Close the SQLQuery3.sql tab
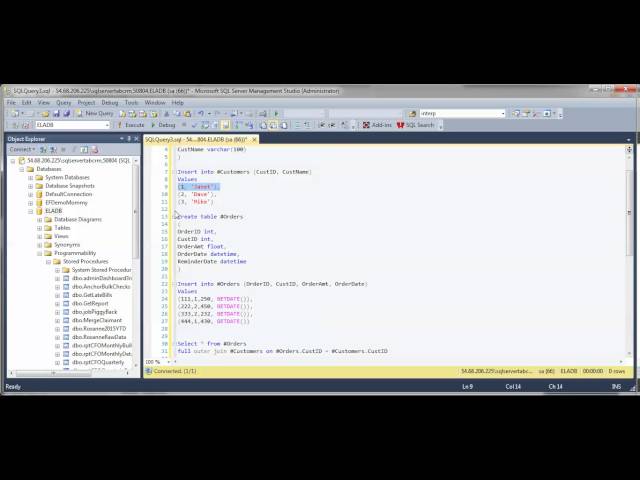 [x=254, y=140]
